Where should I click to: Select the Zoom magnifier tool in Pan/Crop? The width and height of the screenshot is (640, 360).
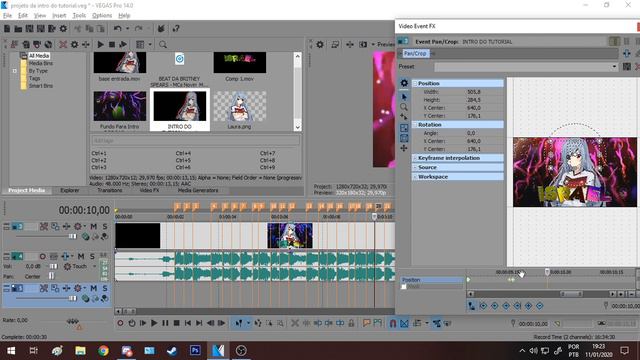(x=404, y=107)
